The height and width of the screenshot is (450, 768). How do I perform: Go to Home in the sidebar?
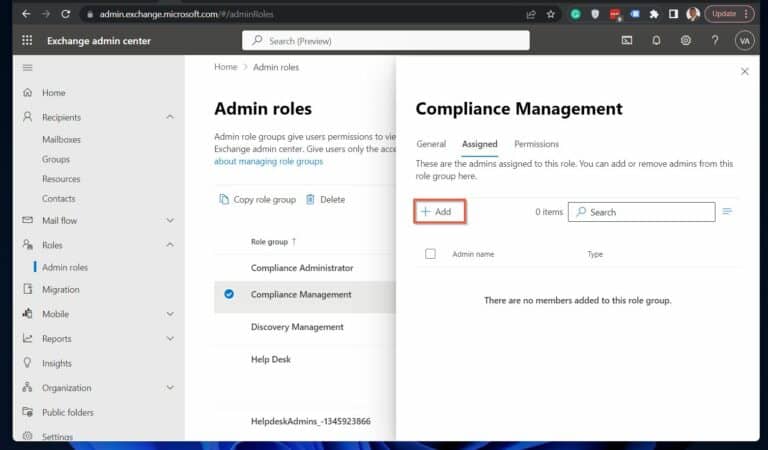pos(53,93)
